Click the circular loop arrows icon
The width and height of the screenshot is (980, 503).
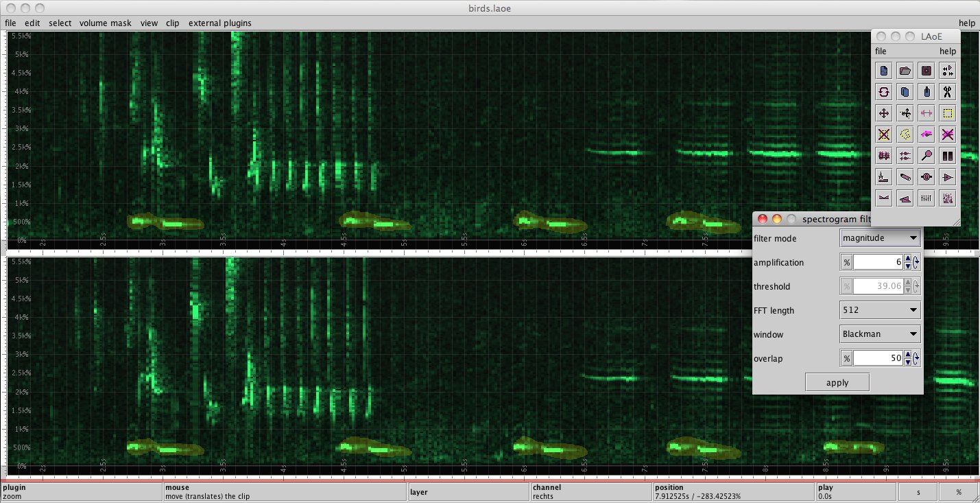coord(884,92)
